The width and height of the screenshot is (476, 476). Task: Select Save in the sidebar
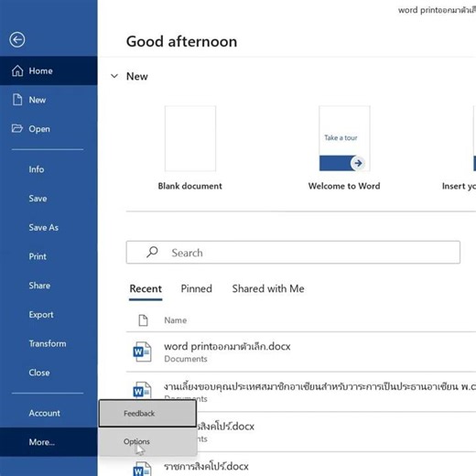point(38,199)
